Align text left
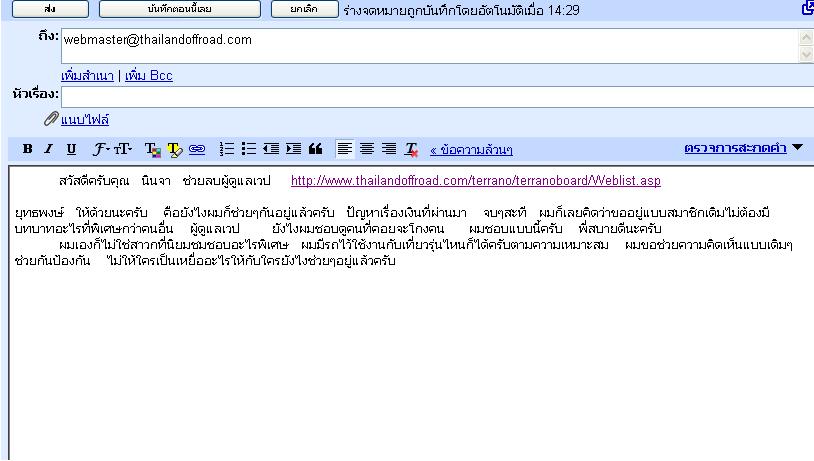Screen dimensions: 814x461 click(345, 149)
